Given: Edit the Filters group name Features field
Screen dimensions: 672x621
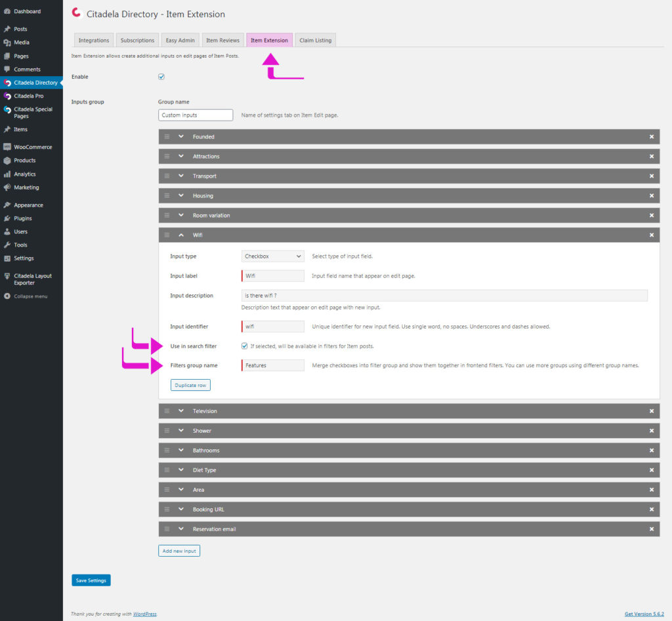Looking at the screenshot, I should coord(272,365).
